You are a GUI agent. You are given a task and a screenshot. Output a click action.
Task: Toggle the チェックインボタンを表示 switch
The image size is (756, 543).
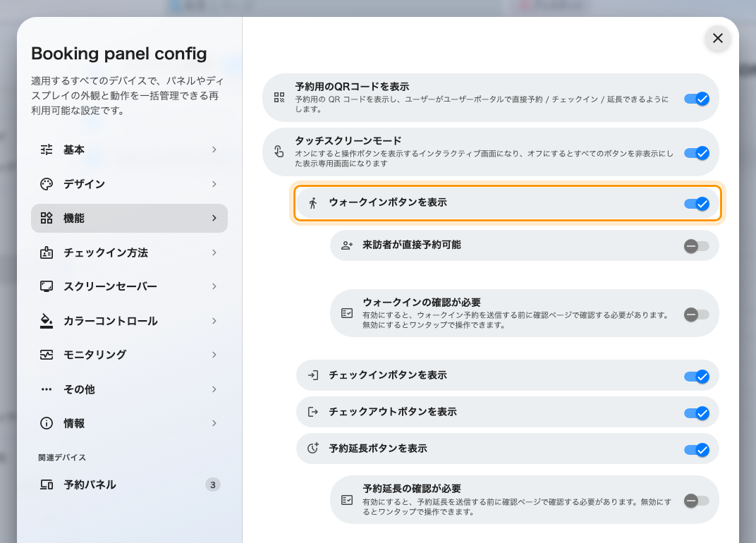(x=697, y=377)
